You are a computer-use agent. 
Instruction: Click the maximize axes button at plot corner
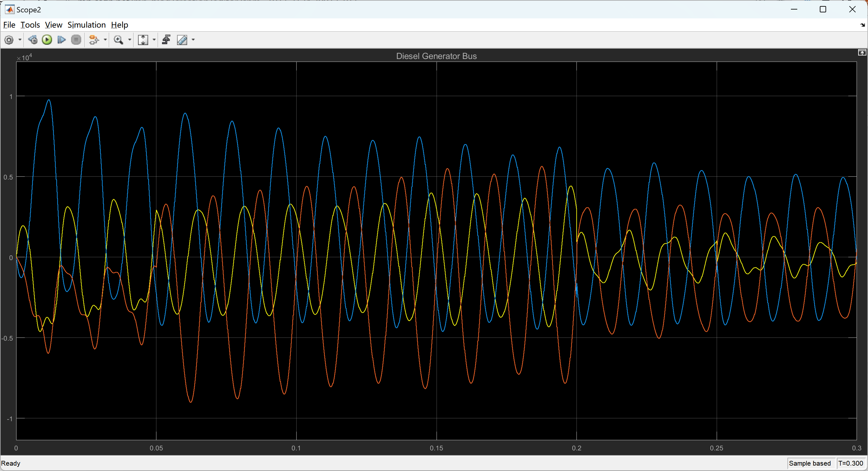[862, 53]
